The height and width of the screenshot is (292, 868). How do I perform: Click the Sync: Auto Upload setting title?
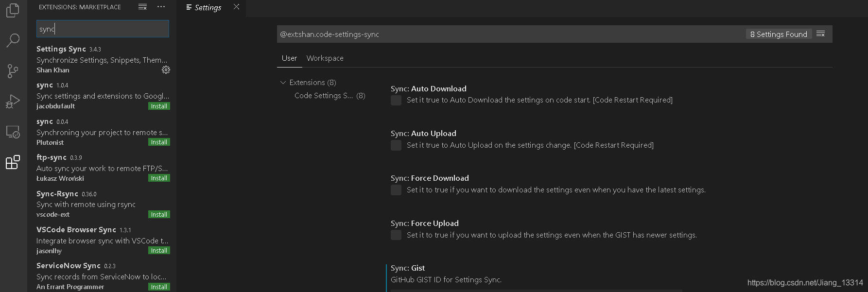[423, 134]
